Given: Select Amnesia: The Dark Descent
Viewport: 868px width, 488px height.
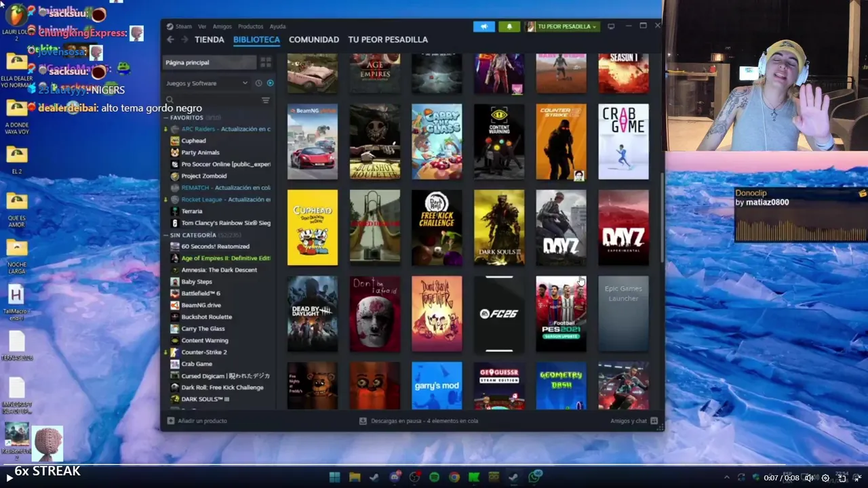Looking at the screenshot, I should point(220,270).
